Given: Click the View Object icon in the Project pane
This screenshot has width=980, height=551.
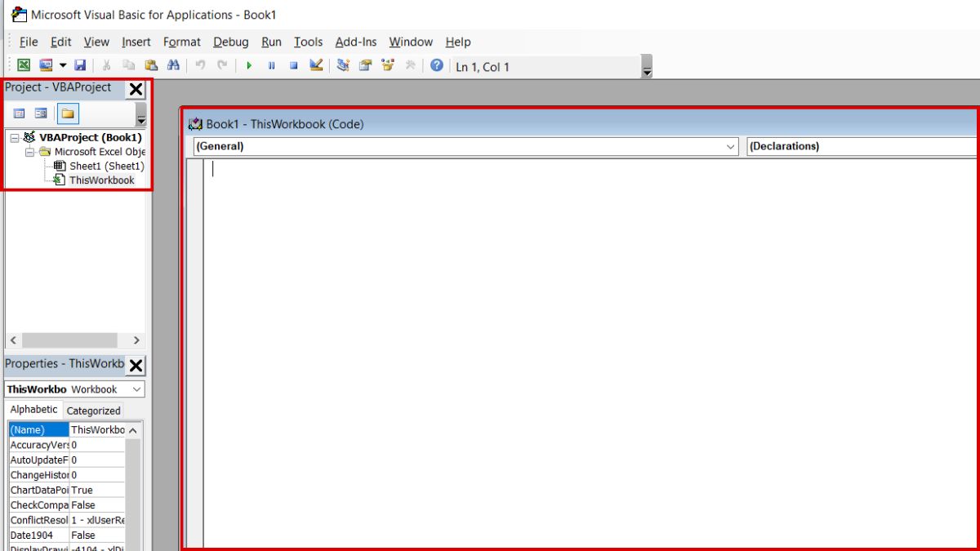Looking at the screenshot, I should coord(41,113).
